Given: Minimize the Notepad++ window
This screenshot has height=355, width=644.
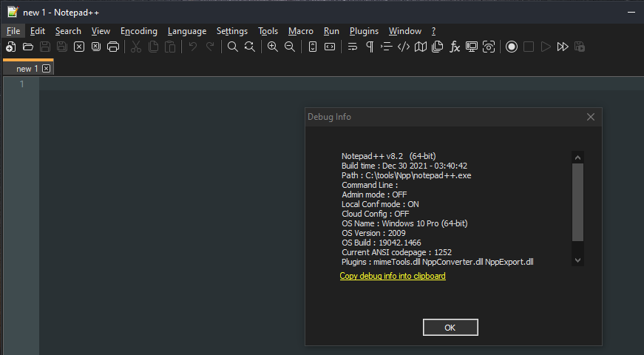Looking at the screenshot, I should 631,13.
